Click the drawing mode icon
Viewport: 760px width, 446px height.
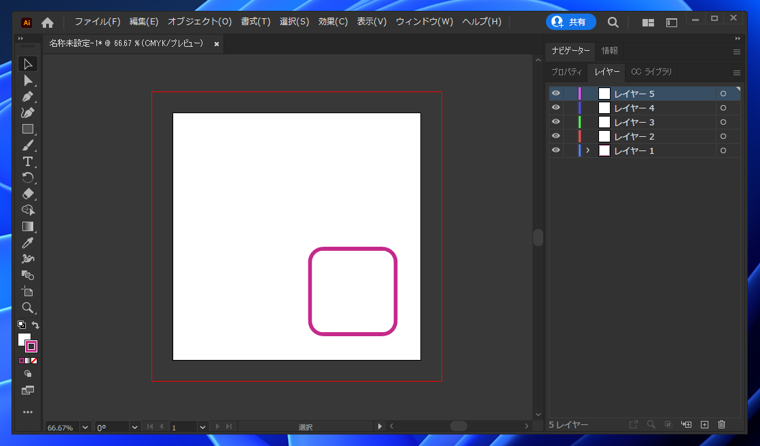tap(28, 374)
